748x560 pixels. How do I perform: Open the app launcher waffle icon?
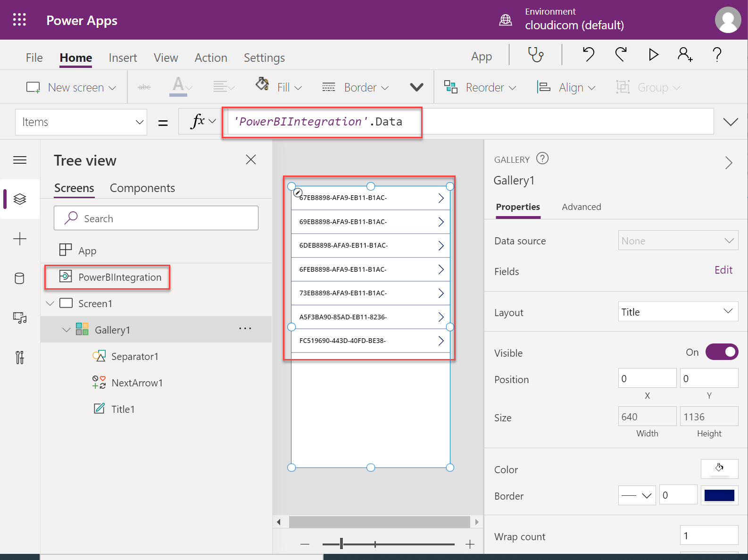coord(19,20)
